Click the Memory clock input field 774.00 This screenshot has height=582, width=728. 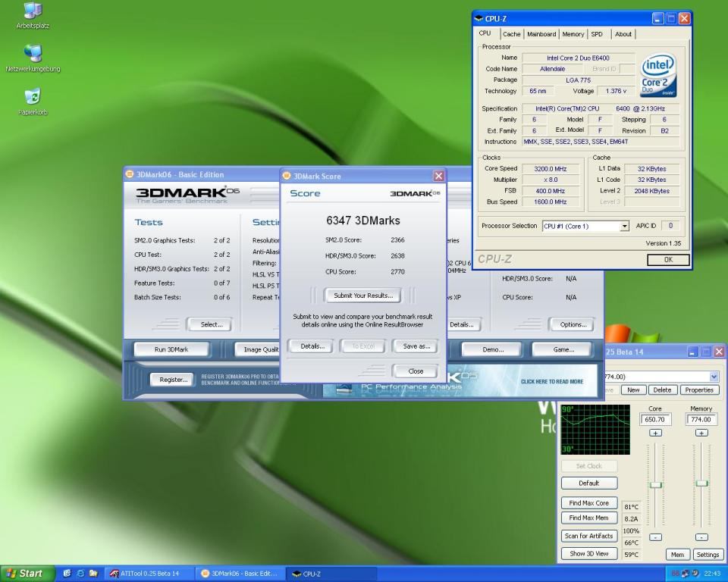(x=701, y=420)
